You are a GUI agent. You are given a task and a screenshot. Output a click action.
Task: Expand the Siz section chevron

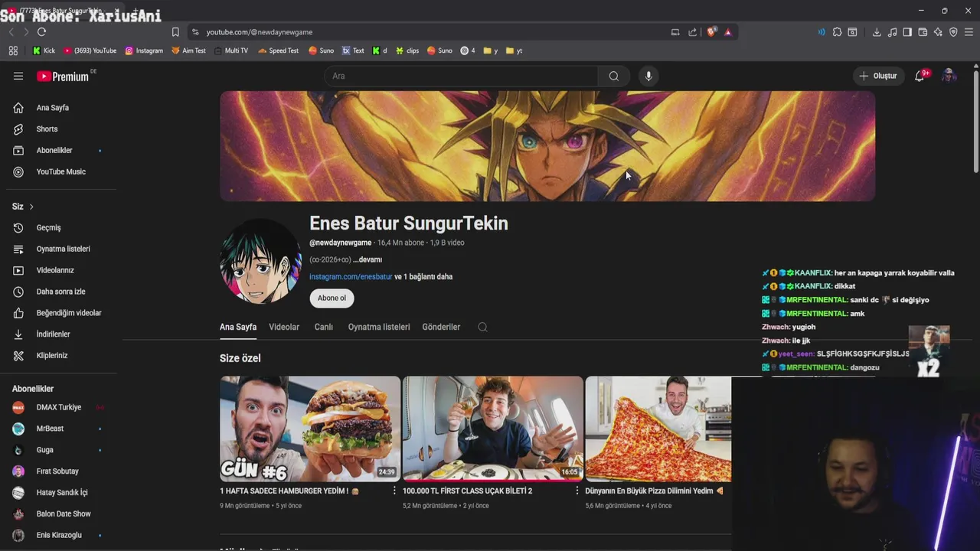pyautogui.click(x=31, y=207)
